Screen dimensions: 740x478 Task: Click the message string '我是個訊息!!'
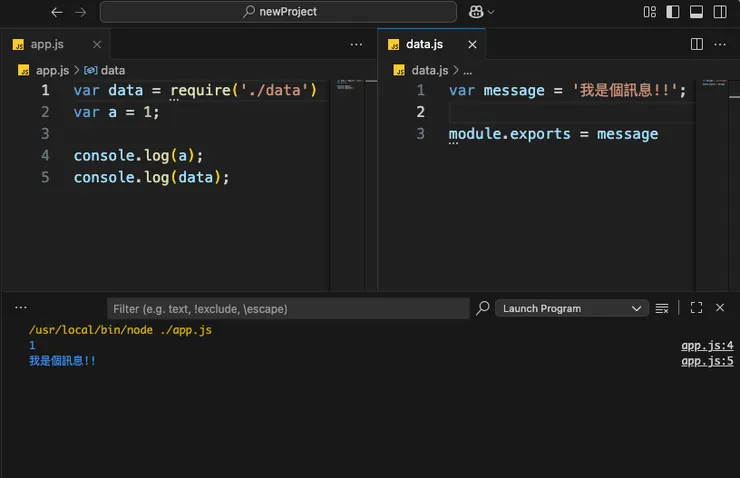[x=624, y=90]
